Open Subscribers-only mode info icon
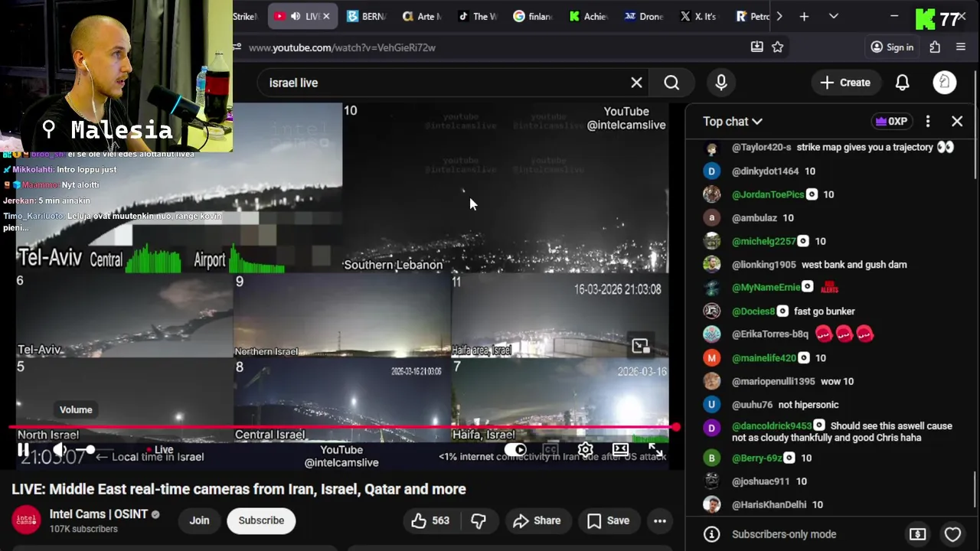The height and width of the screenshot is (551, 980). click(x=712, y=534)
